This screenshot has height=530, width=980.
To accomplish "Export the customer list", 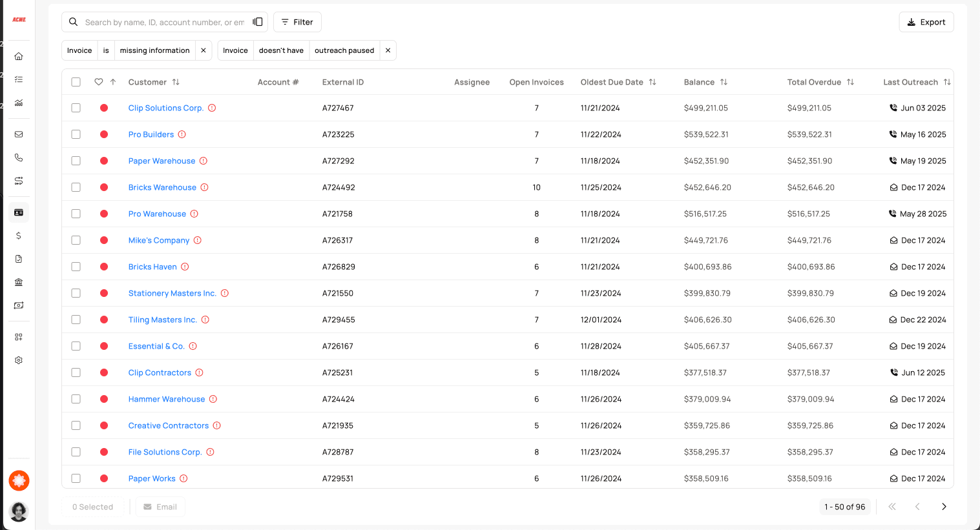I will pos(926,22).
